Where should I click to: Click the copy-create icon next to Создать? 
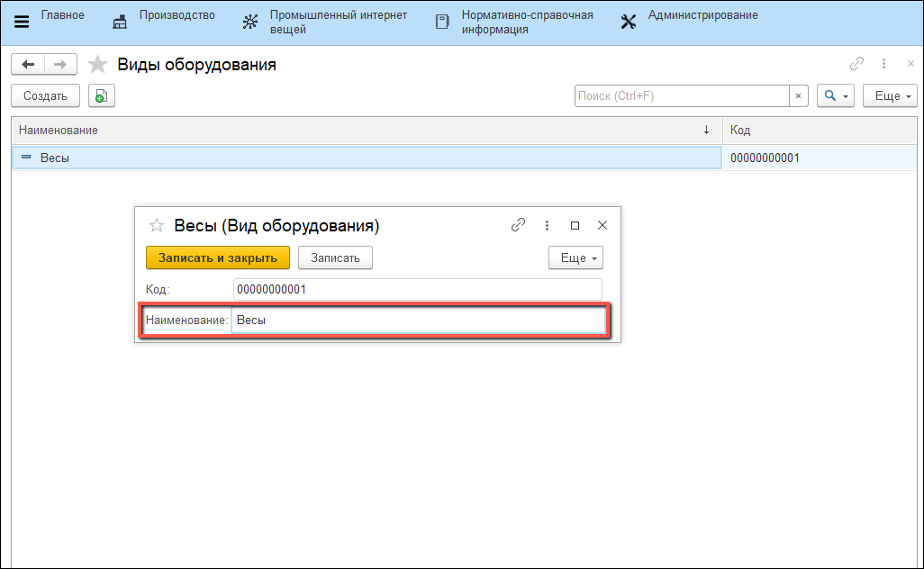[x=101, y=95]
